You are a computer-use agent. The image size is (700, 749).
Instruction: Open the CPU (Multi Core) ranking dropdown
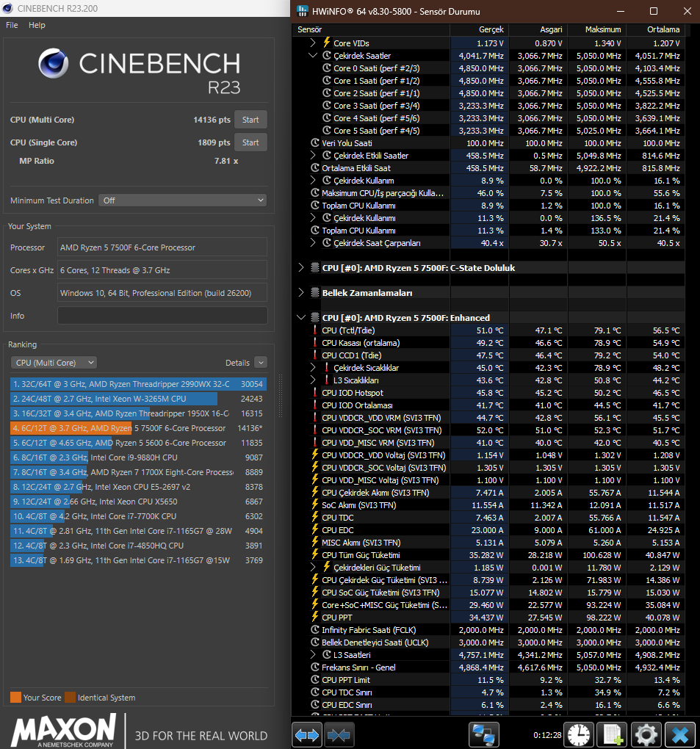54,363
